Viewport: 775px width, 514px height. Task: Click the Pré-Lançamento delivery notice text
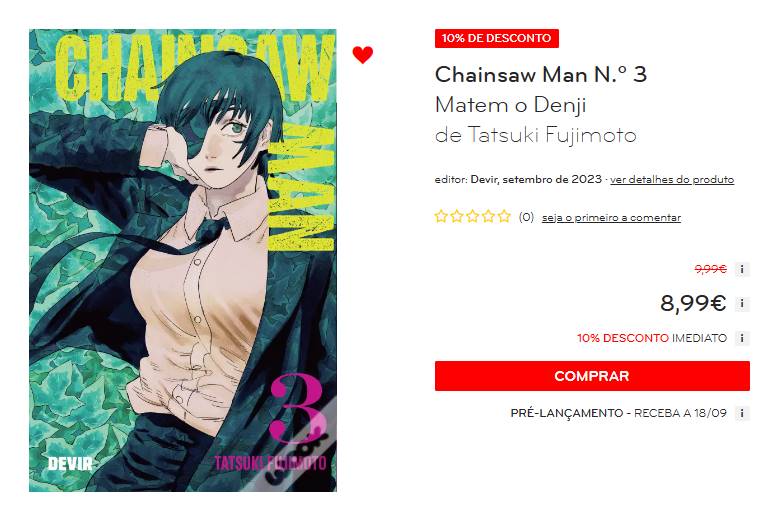pyautogui.click(x=618, y=413)
